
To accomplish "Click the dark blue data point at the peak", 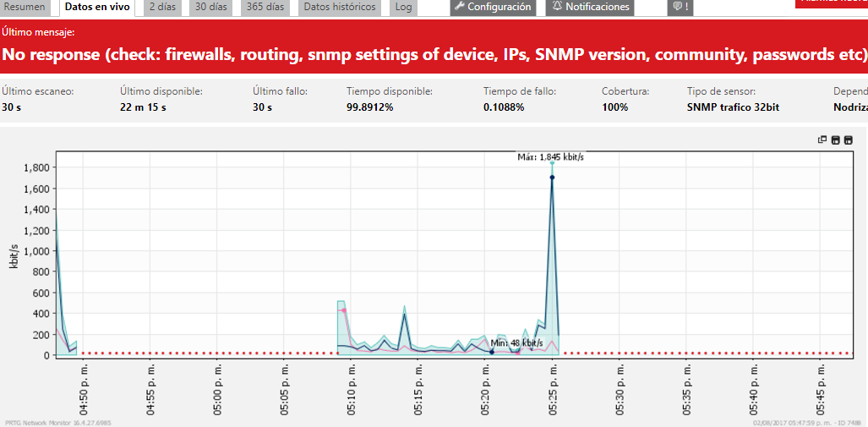I will click(552, 178).
